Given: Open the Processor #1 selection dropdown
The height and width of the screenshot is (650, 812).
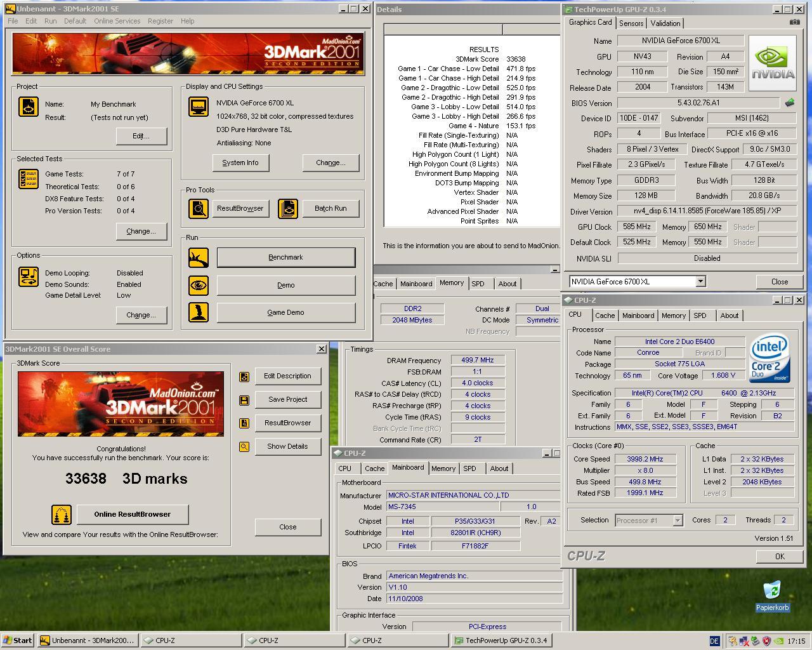Looking at the screenshot, I should point(678,521).
